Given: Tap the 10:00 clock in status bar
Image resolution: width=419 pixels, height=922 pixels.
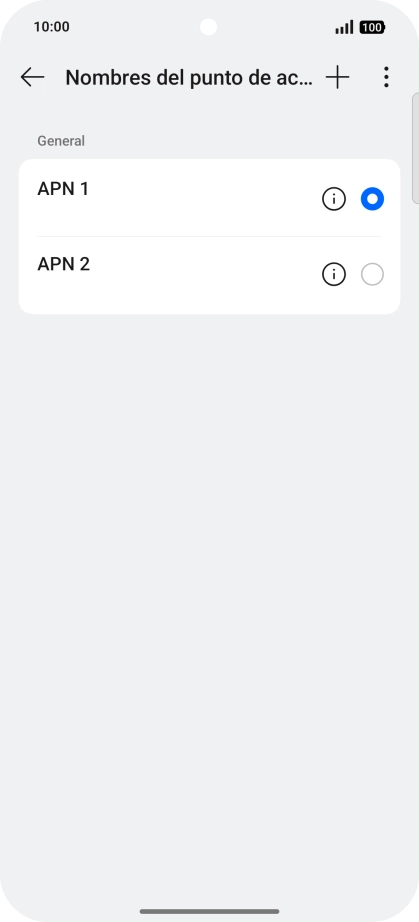Looking at the screenshot, I should [52, 27].
